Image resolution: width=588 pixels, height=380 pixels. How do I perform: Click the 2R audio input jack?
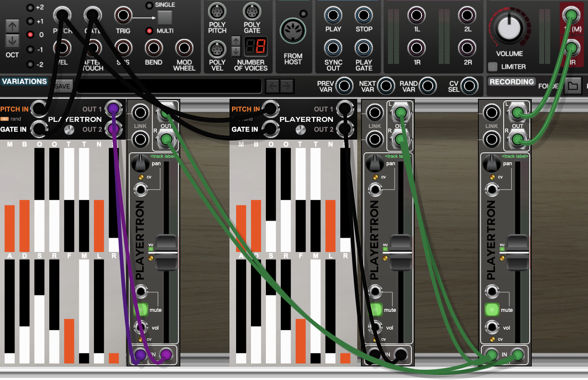(x=467, y=48)
